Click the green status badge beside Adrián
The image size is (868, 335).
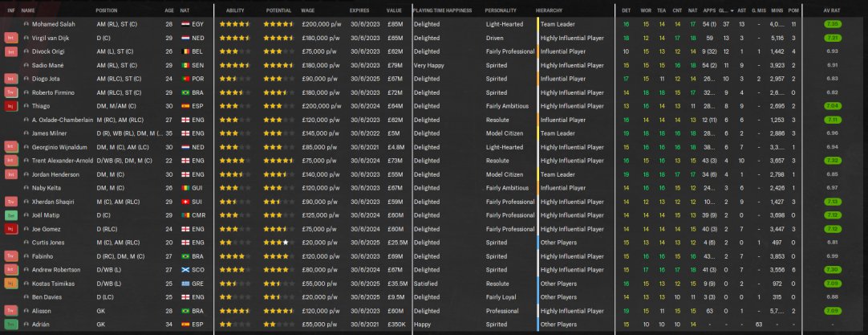(11, 325)
